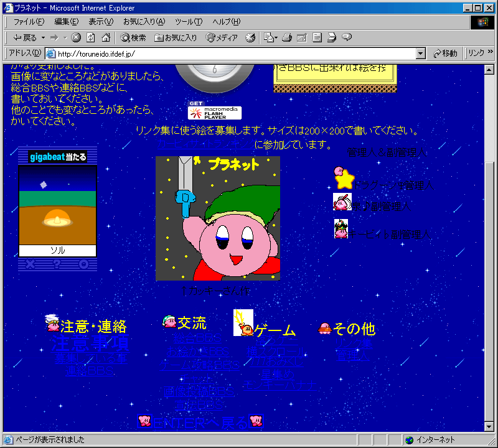498x448 pixels.
Task: Open the back history dropdown arrow
Action: point(43,38)
